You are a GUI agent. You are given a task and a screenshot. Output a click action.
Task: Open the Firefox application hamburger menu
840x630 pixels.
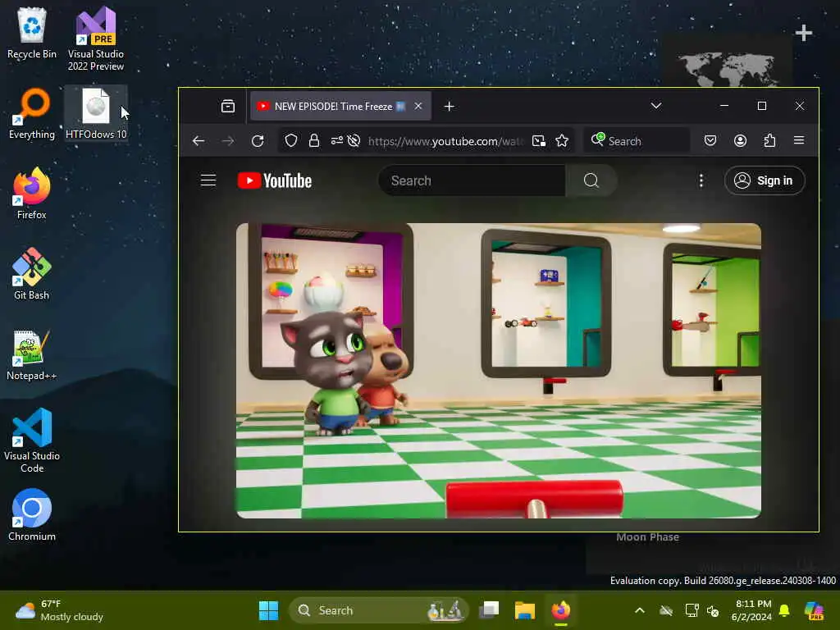pos(799,140)
